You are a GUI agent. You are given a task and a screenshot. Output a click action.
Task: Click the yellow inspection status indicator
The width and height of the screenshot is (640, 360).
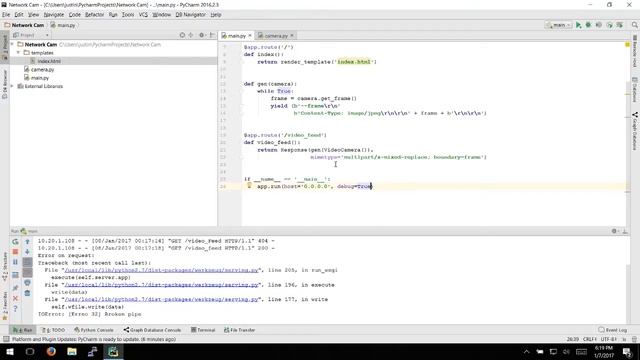(x=627, y=44)
